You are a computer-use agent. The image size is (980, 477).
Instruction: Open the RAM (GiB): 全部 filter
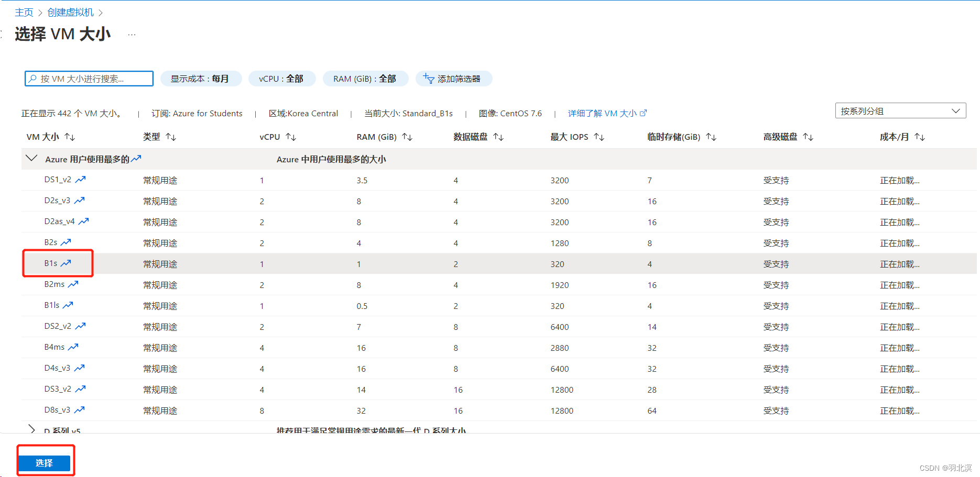click(365, 79)
